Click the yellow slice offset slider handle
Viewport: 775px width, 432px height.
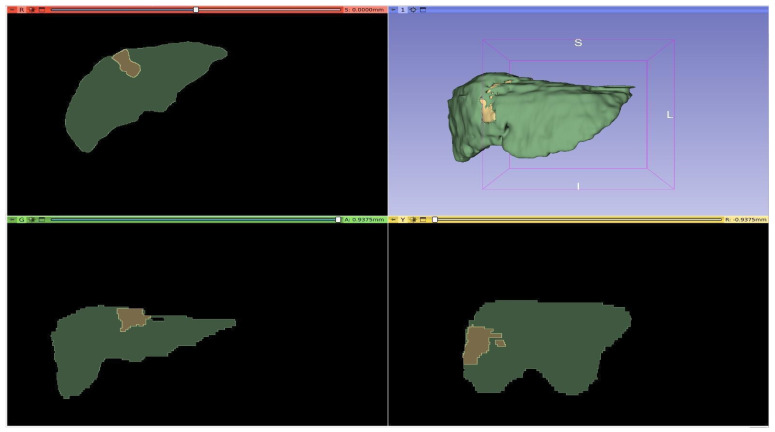click(435, 219)
